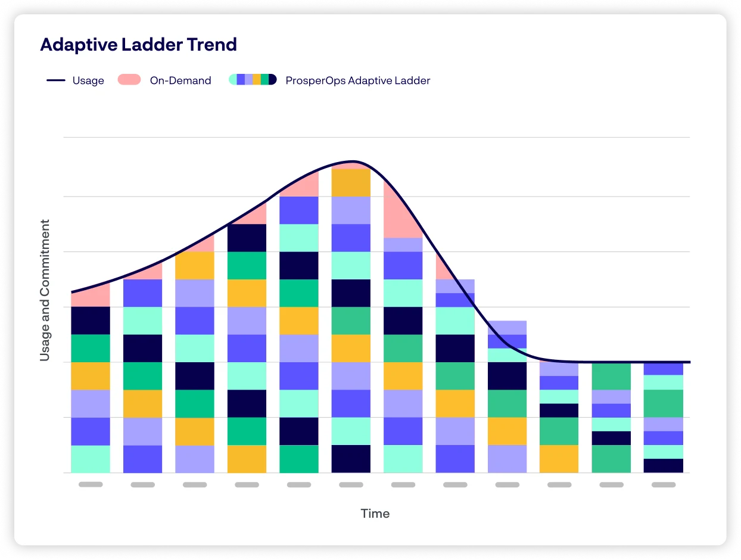This screenshot has height=560, width=741.
Task: Click the "Adaptive Ladder Trend" chart title
Action: (x=138, y=45)
